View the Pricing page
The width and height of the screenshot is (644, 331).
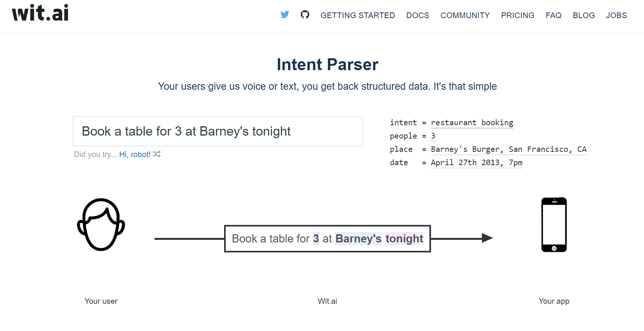[x=518, y=15]
